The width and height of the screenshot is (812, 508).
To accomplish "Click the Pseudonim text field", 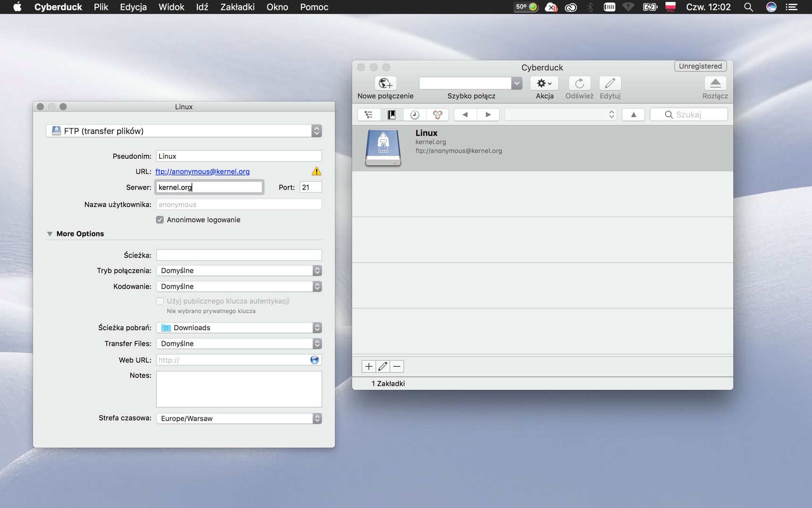I will [x=239, y=156].
